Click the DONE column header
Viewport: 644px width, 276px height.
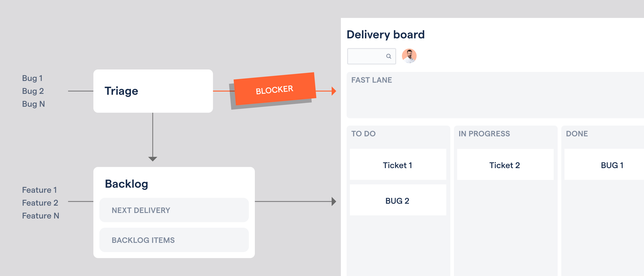coord(577,134)
